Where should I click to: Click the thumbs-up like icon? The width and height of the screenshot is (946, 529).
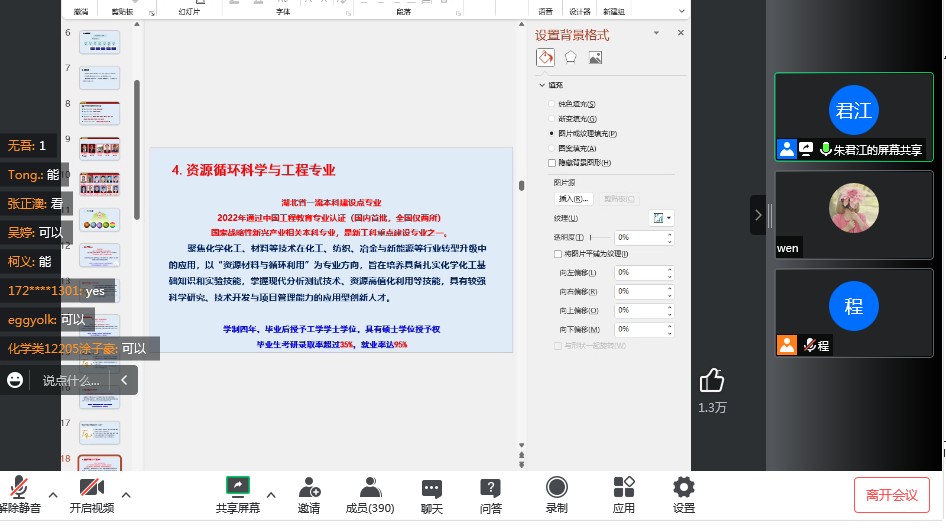click(711, 380)
